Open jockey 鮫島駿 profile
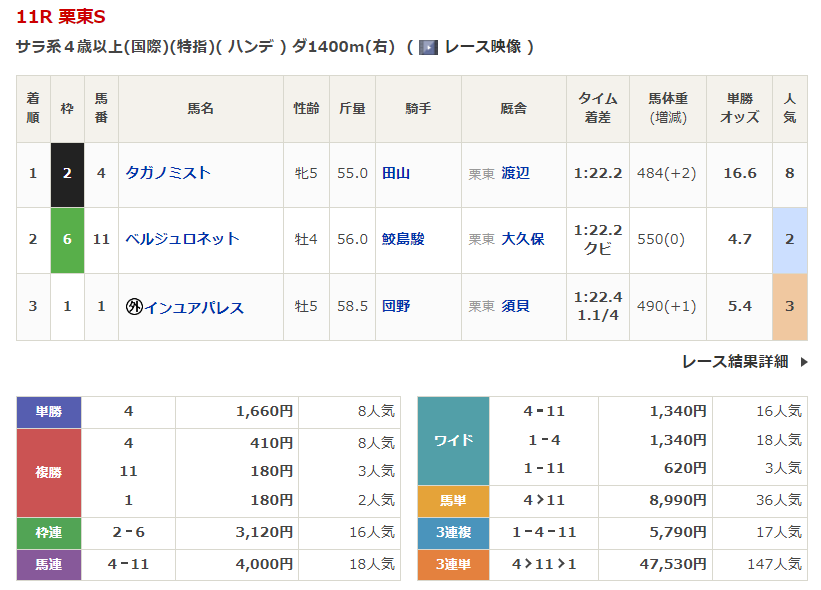Viewport: 821px width, 590px height. point(403,239)
